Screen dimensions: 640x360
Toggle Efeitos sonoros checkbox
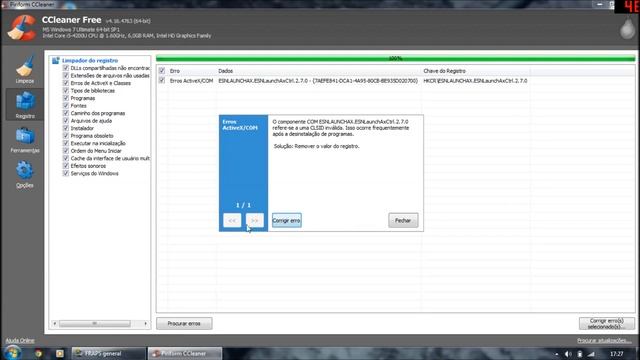[x=66, y=166]
